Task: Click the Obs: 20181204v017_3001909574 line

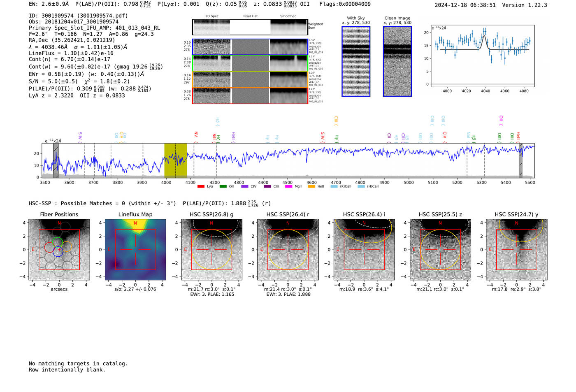Action: pyautogui.click(x=74, y=21)
